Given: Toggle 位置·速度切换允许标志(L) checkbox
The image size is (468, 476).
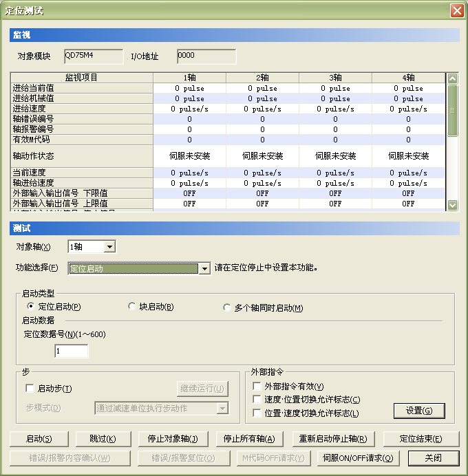Looking at the screenshot, I should point(257,413).
